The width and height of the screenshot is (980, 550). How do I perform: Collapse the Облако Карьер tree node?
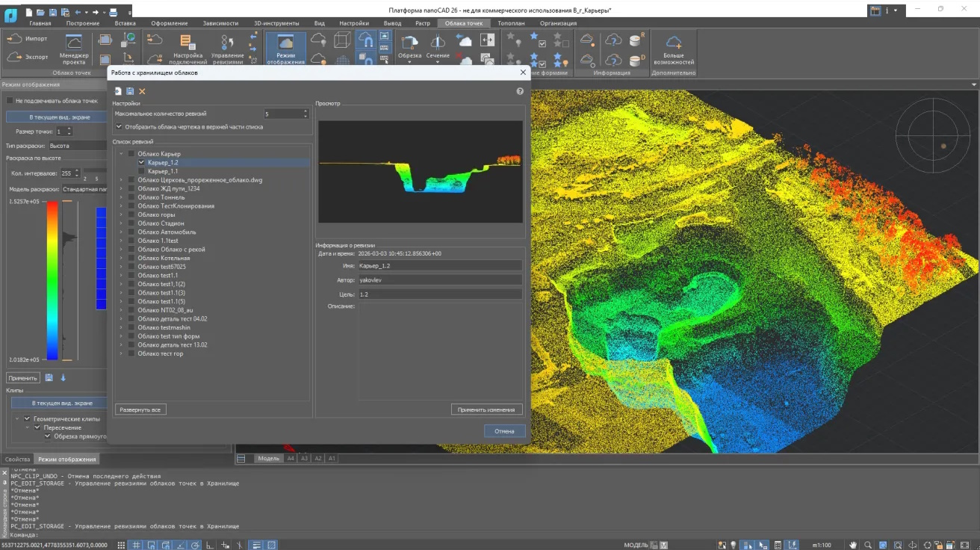(121, 154)
